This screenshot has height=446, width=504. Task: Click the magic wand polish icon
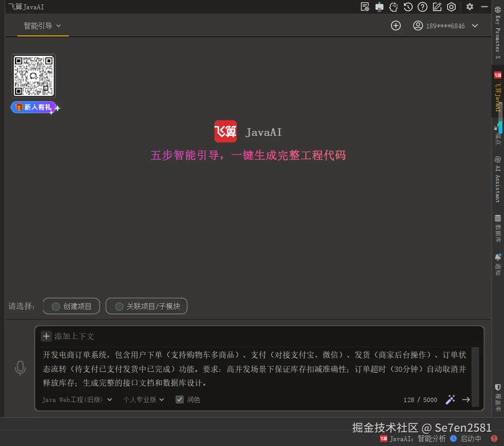pos(450,399)
